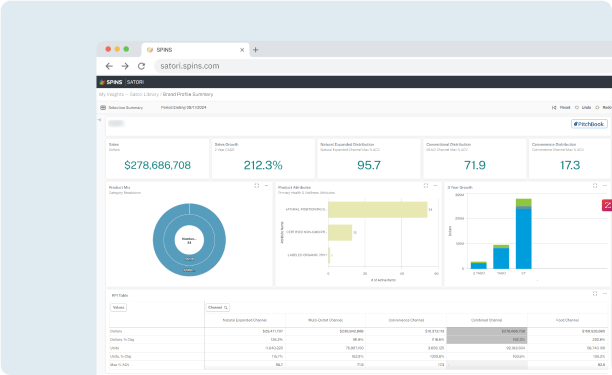
Task: Click the Undo selection button
Action: (x=584, y=107)
